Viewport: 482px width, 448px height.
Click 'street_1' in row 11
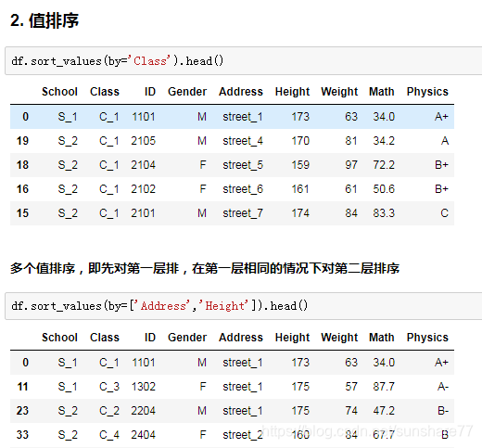coord(243,387)
